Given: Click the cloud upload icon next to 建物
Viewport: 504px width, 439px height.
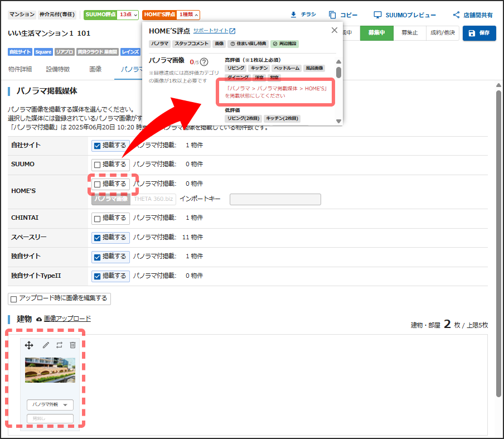Looking at the screenshot, I should [39, 319].
